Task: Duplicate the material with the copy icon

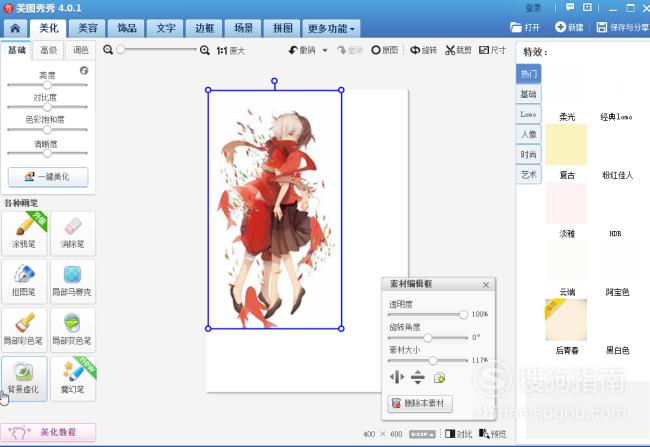Action: click(439, 378)
